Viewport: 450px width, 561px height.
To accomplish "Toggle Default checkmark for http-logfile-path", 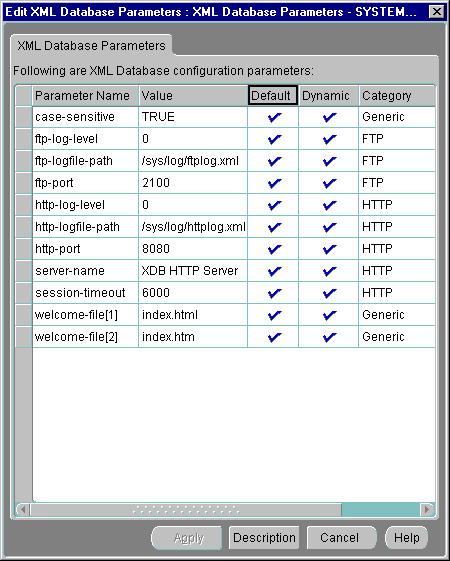I will pyautogui.click(x=274, y=227).
